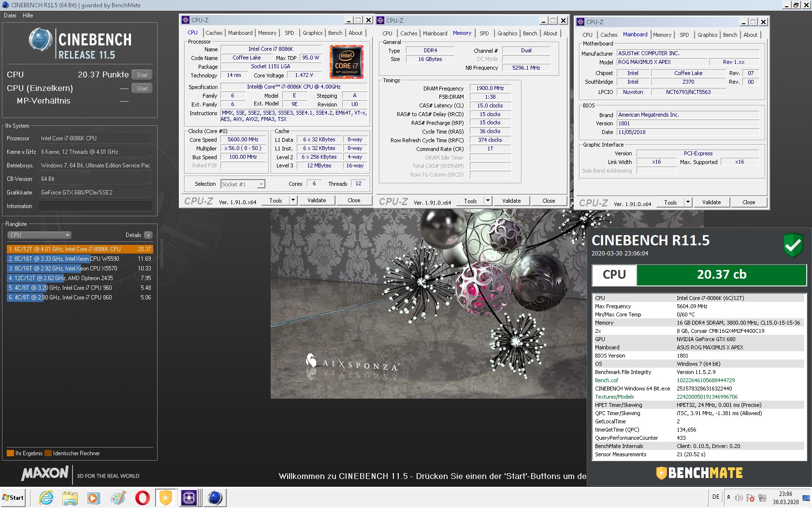
Task: Open Bench tab in CPU-Z CPU window
Action: (x=335, y=33)
